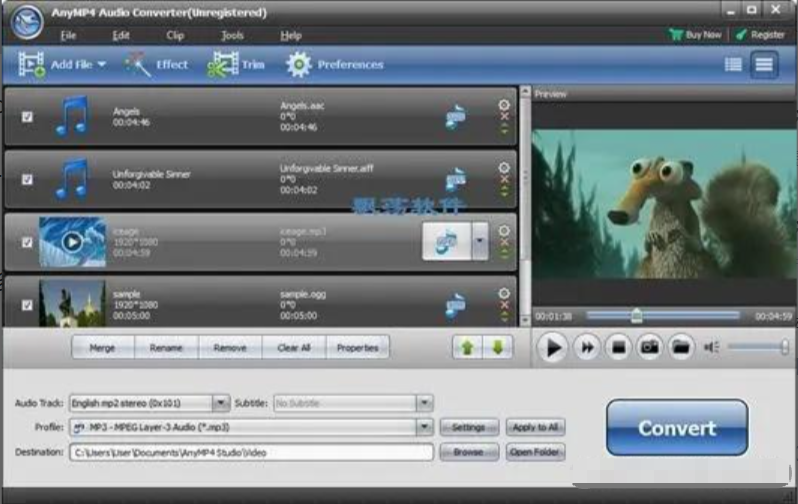
Task: Expand the Add File dropdown arrow
Action: 102,65
